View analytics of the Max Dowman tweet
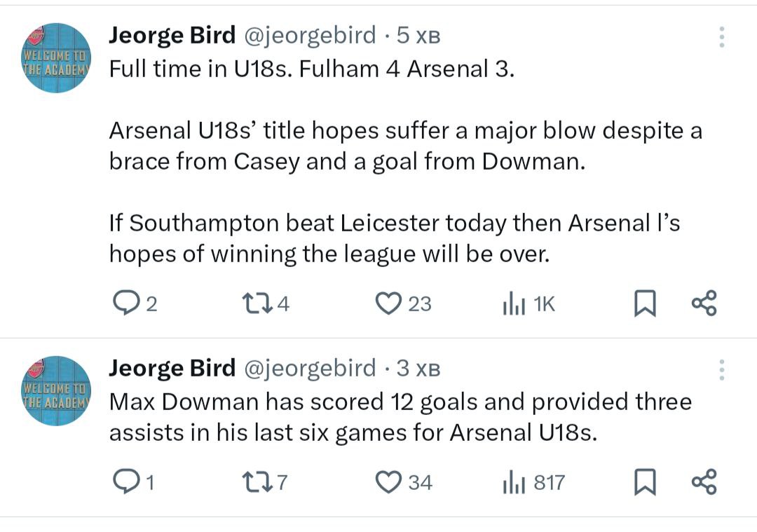Image resolution: width=757 pixels, height=532 pixels. coord(514,482)
